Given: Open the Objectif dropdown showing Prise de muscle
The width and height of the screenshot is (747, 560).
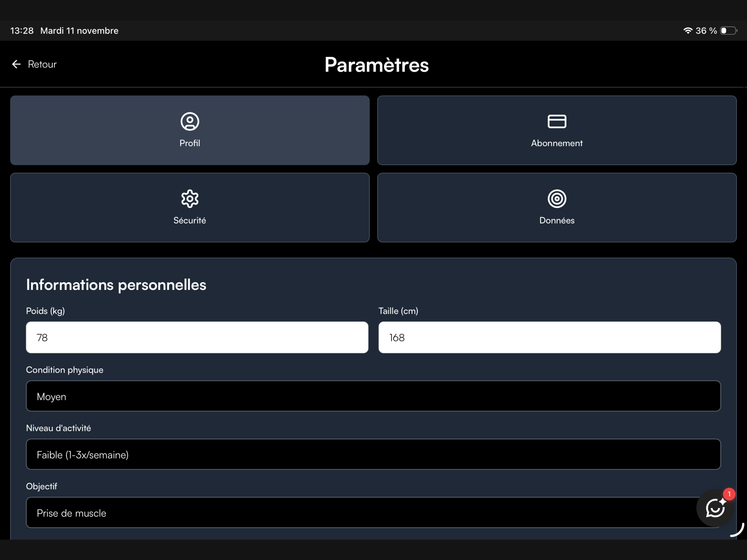Looking at the screenshot, I should 373,513.
